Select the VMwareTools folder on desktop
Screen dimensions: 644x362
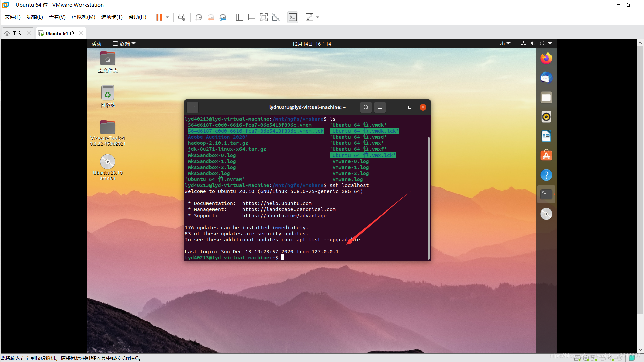[108, 133]
